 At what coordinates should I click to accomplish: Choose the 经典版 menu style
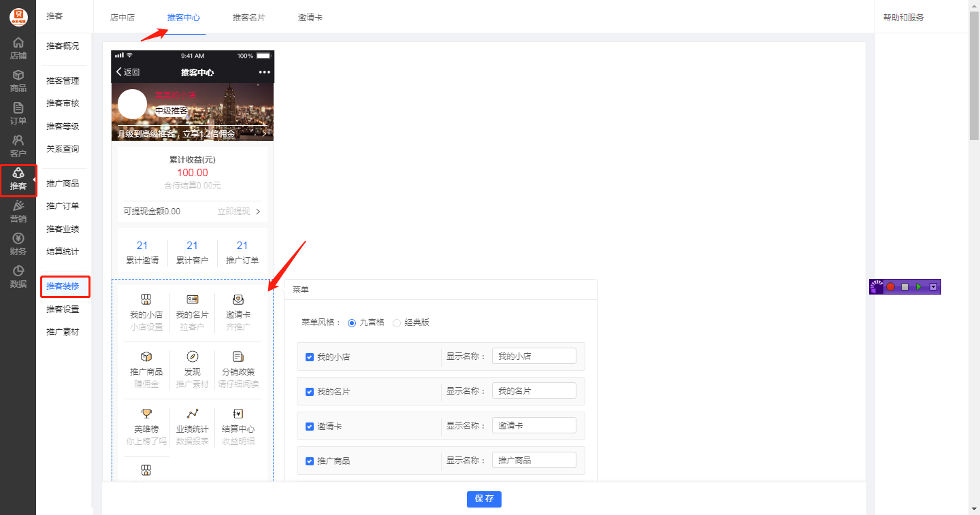point(397,322)
